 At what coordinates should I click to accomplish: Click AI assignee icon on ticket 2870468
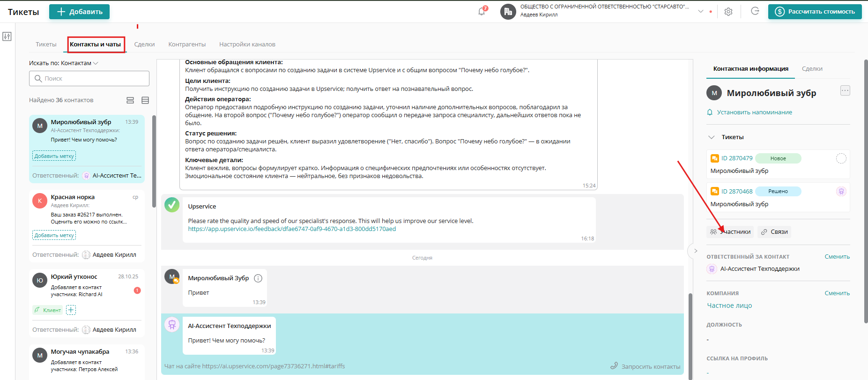tap(841, 191)
